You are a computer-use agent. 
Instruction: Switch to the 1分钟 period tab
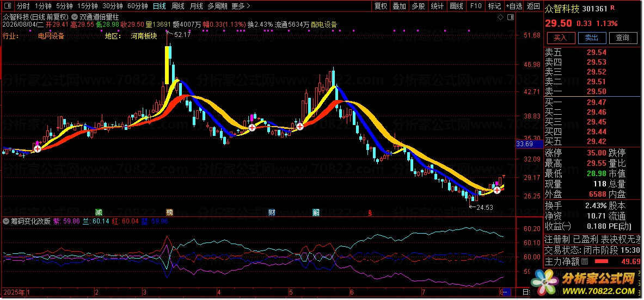pos(42,6)
